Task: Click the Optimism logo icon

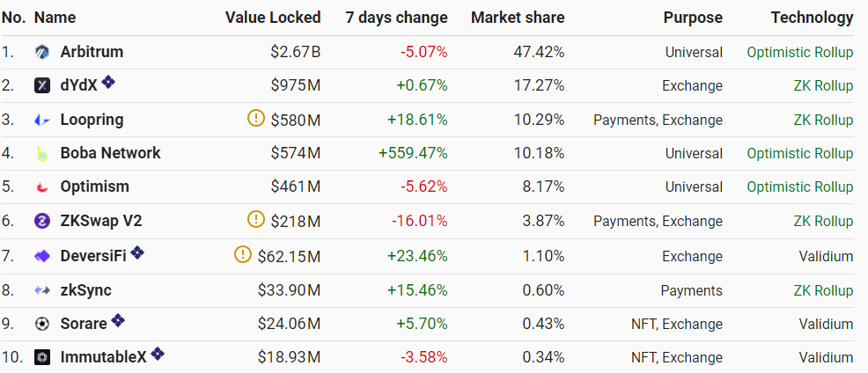Action: coord(42,187)
